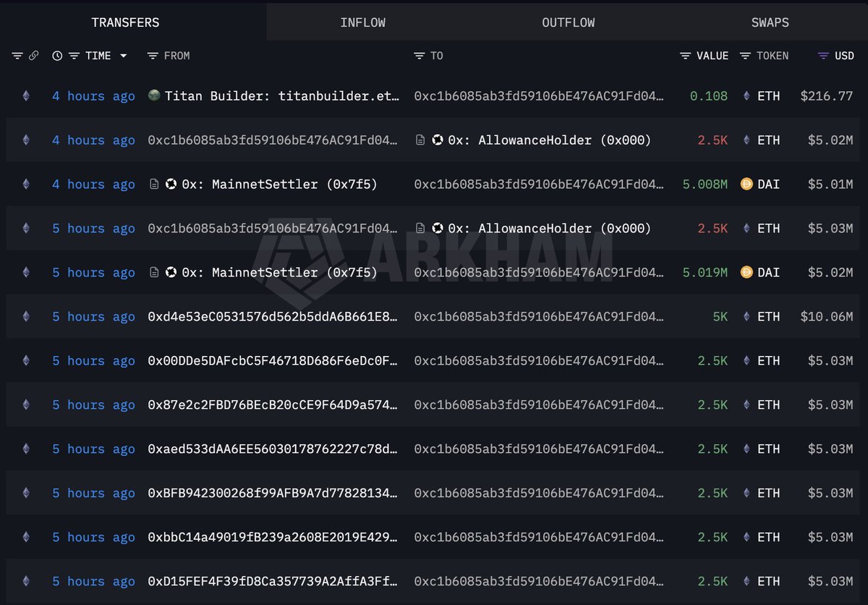Click ETH token icon on 5K row
Screen dimensions: 868x605
(747, 316)
